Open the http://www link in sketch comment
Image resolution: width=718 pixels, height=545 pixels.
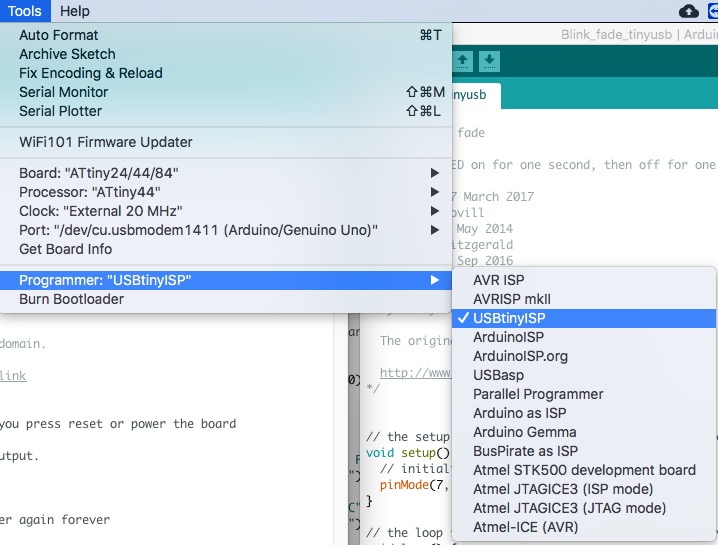(416, 373)
